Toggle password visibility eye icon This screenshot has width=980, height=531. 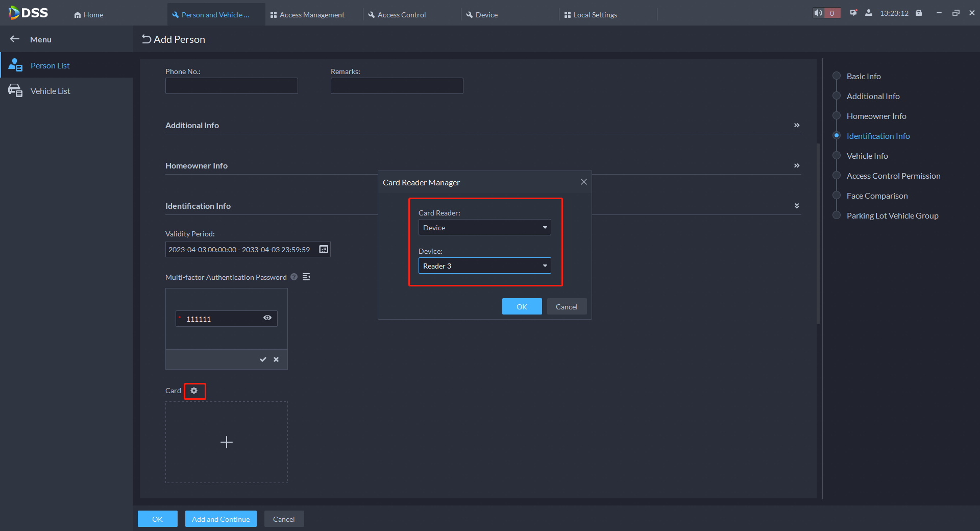pyautogui.click(x=267, y=318)
